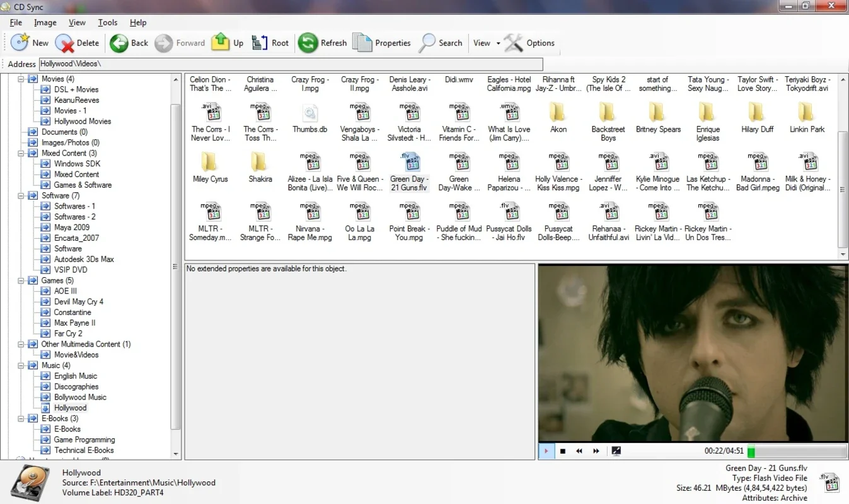Select What Is Love (Jim Carry) wmv file

(x=509, y=122)
